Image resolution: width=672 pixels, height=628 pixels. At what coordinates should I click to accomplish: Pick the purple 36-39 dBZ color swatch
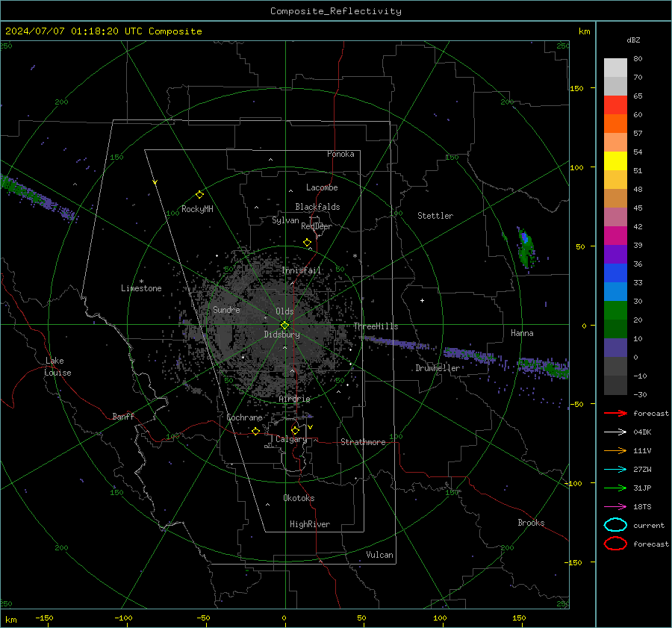click(x=615, y=254)
